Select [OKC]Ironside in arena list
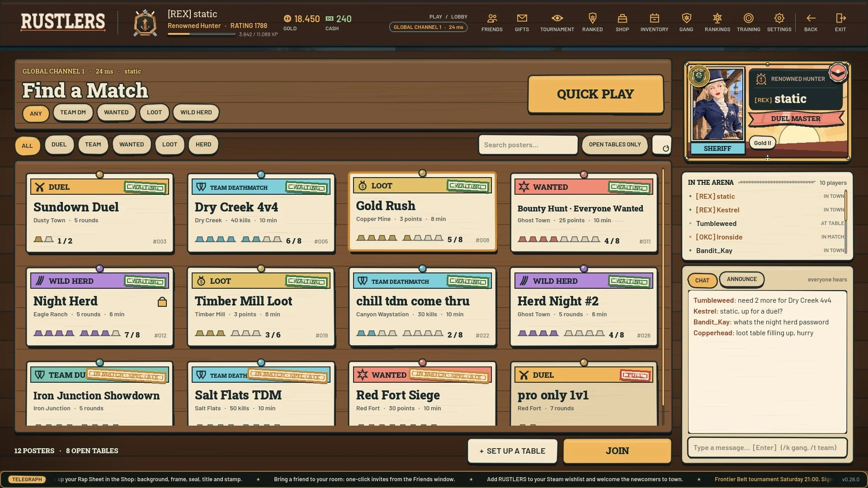Viewport: 868px width, 488px height. [766, 237]
